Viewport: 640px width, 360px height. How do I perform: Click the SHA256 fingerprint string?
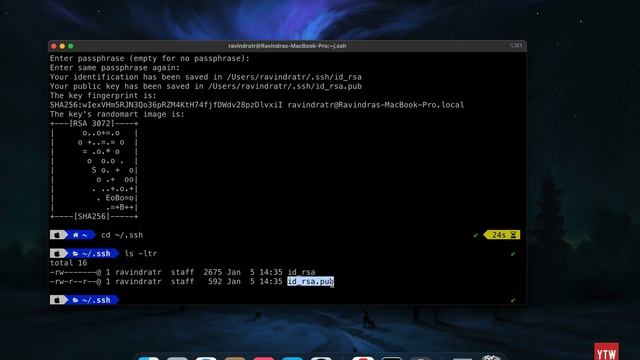166,105
